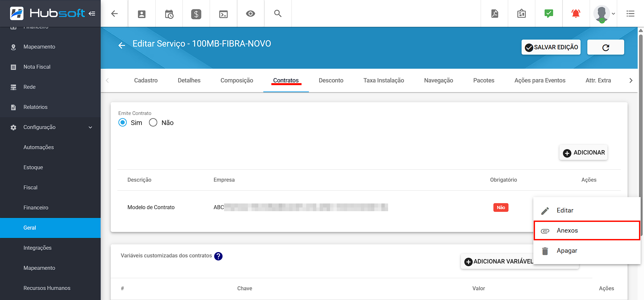The width and height of the screenshot is (644, 300).
Task: Click the ADICIONAR contract button
Action: pyautogui.click(x=583, y=153)
